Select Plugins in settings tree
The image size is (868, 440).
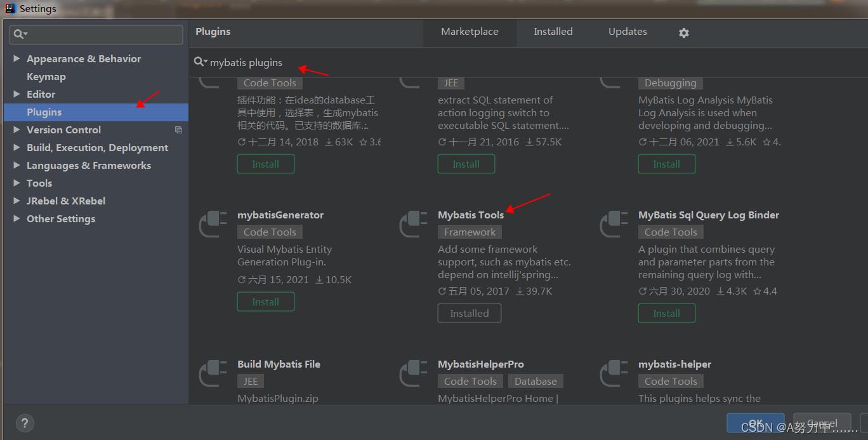96,112
